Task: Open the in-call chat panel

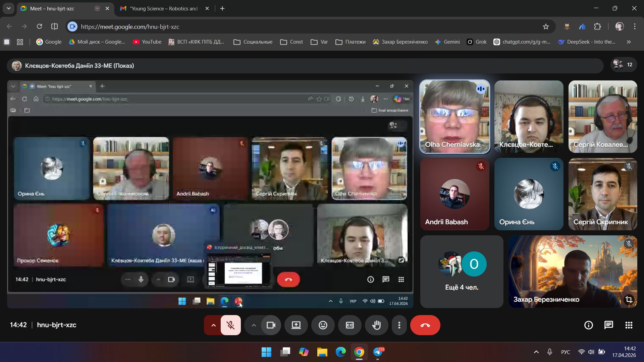Action: pos(608,325)
